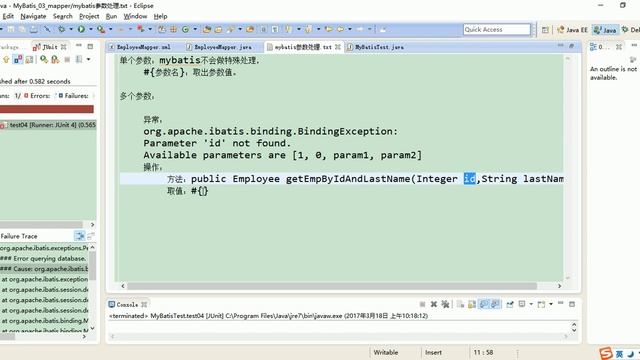
Task: Click Sogou input method icon in taskbar
Action: point(606,353)
